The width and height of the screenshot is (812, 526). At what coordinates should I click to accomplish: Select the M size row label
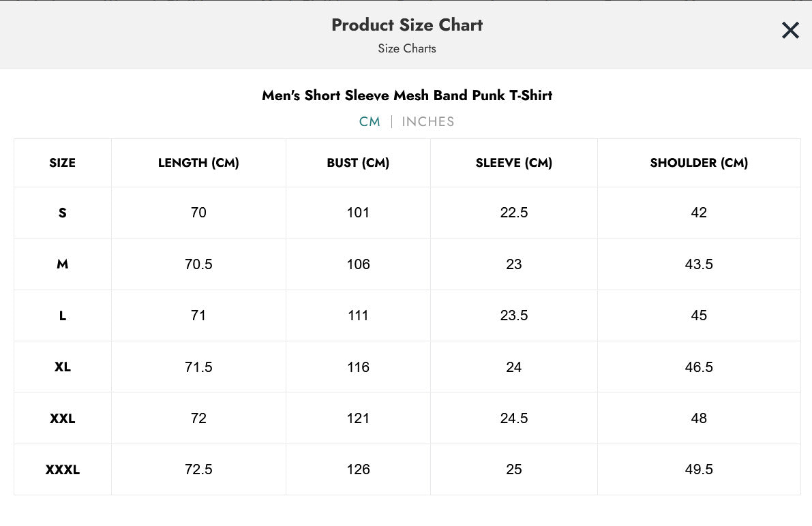(62, 264)
